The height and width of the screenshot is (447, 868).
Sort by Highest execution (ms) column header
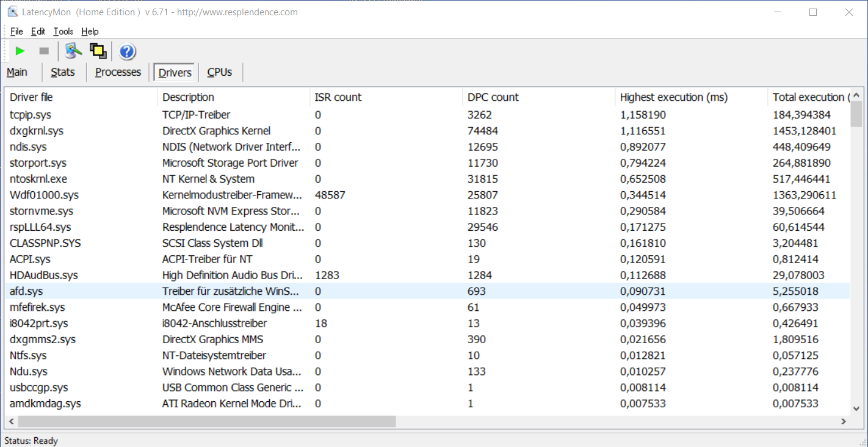tap(674, 97)
